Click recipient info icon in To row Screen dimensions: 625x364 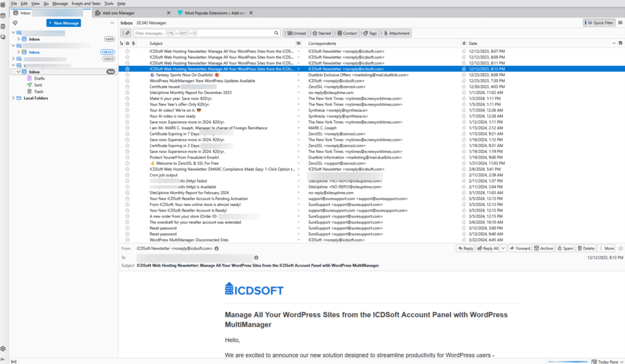pos(256,258)
